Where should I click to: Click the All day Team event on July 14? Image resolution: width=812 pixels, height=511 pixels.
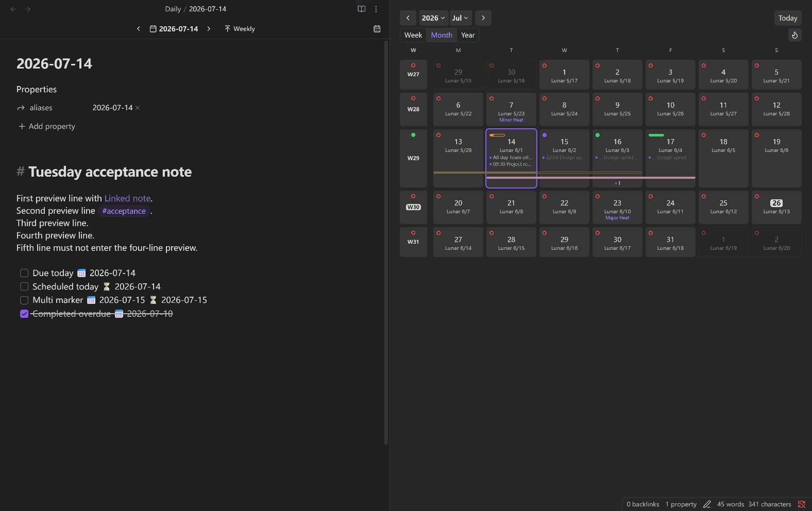pyautogui.click(x=511, y=158)
